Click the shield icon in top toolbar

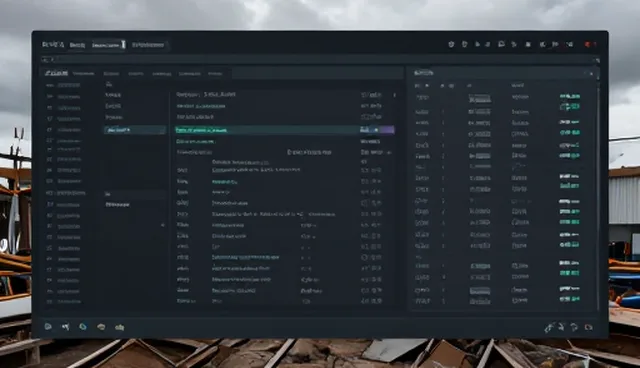pos(464,44)
